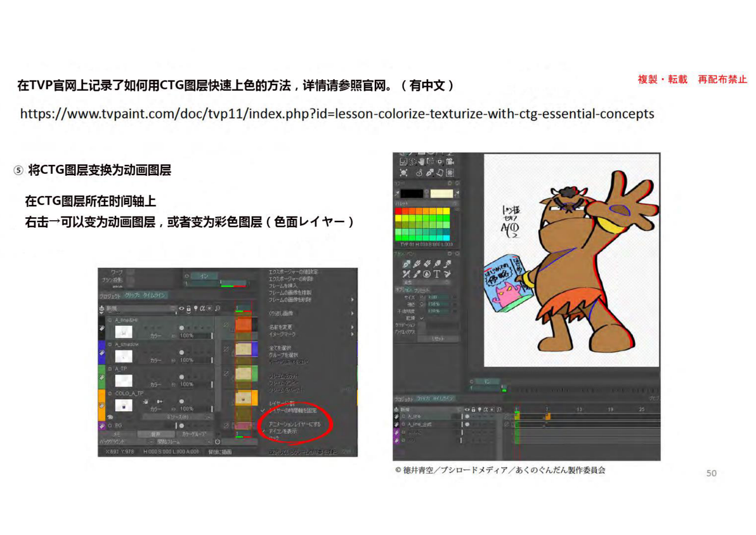Choose '全てを選択' menu entry

280,348
